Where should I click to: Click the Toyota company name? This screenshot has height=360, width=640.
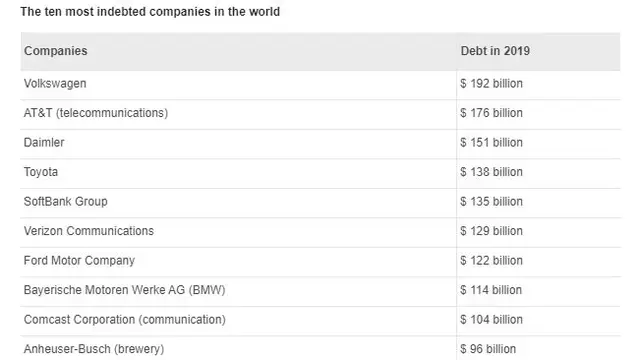[41, 172]
